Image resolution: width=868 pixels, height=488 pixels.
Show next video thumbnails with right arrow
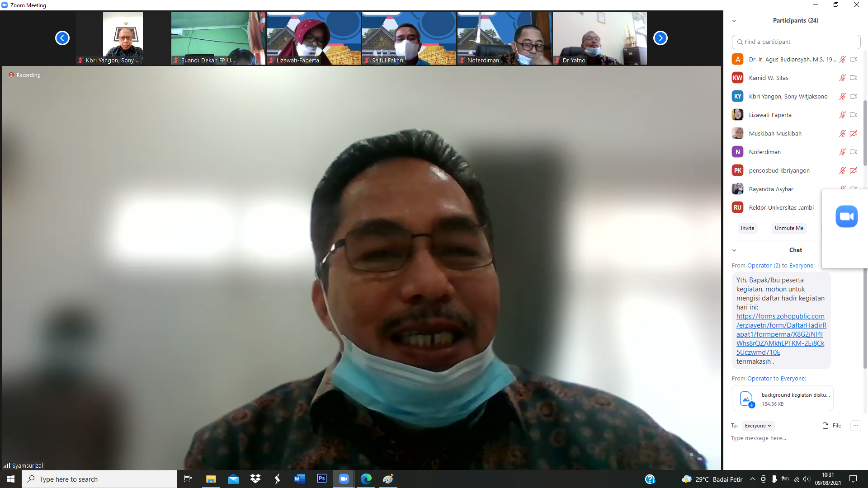(660, 38)
